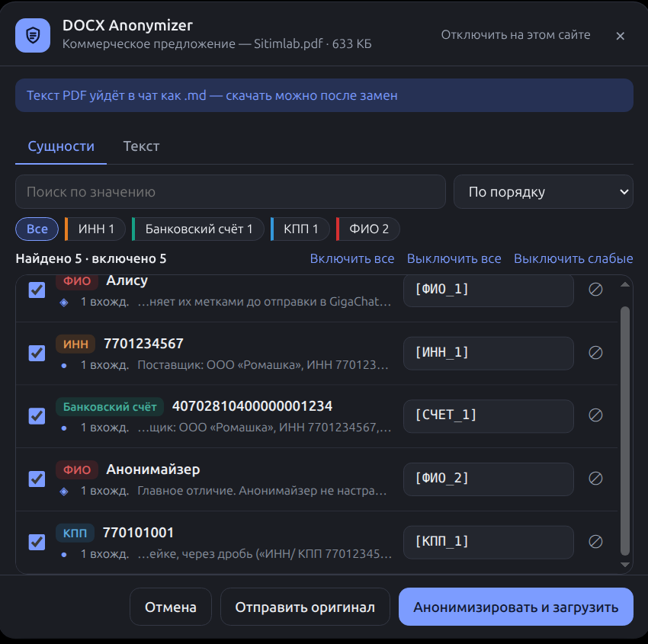
Task: Toggle checkbox for bank account 40702810400000001234
Action: [37, 416]
